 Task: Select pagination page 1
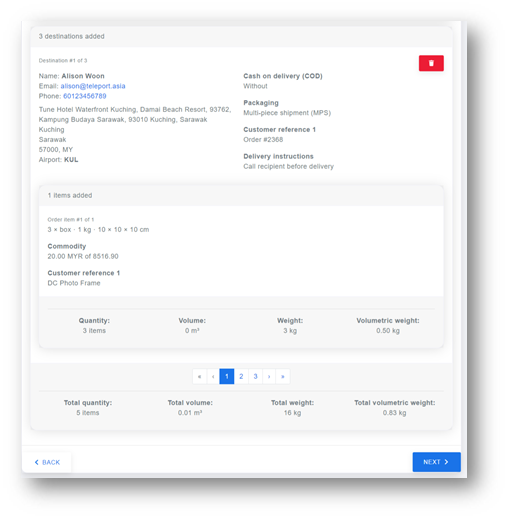pyautogui.click(x=227, y=376)
